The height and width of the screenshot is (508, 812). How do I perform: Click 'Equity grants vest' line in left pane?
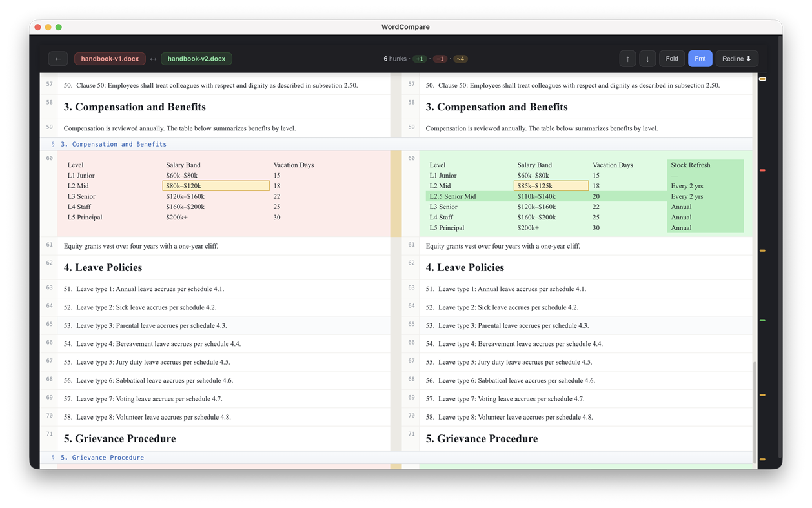coord(141,246)
